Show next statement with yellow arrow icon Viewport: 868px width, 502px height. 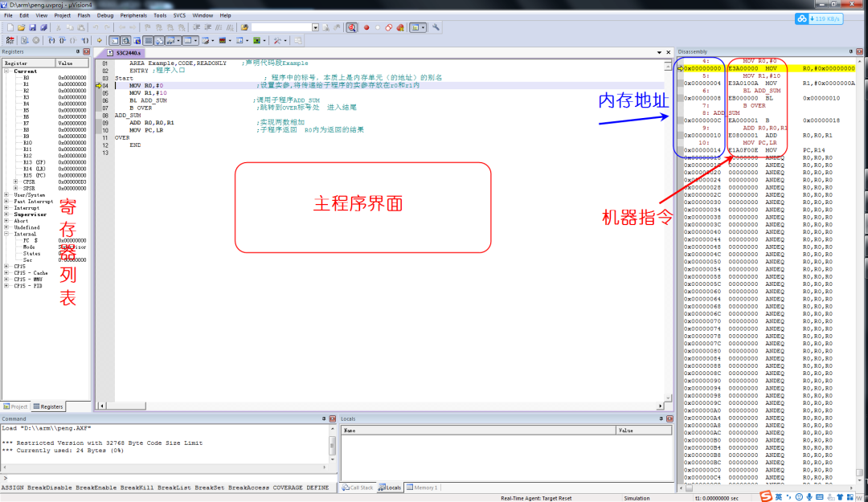point(99,40)
